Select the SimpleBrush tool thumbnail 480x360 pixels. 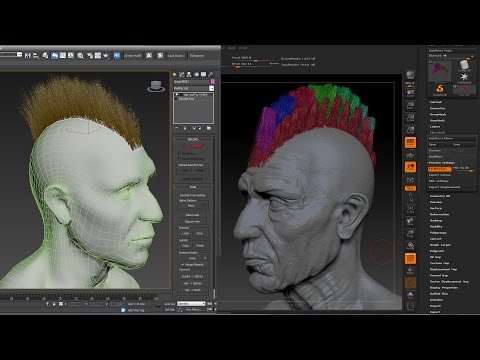click(x=440, y=90)
